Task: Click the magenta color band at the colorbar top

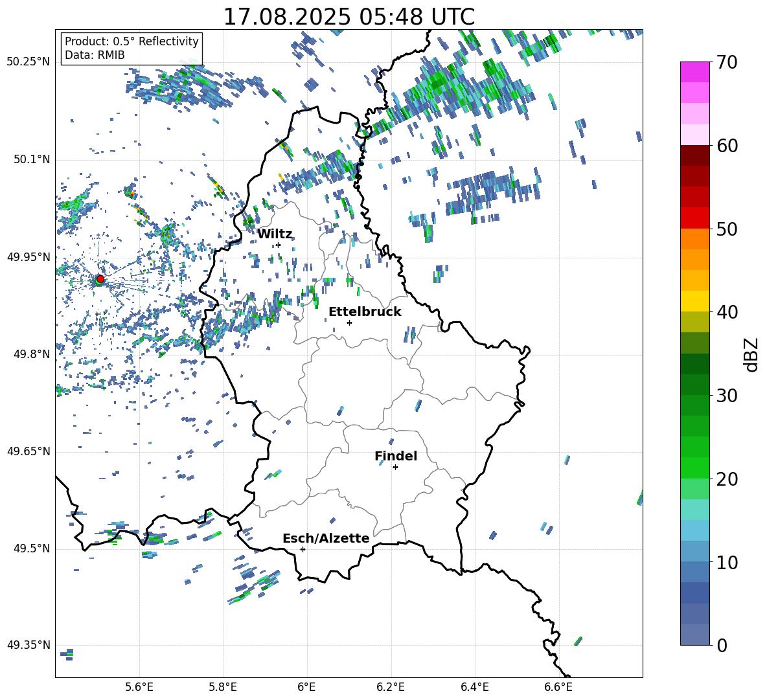Action: click(694, 72)
